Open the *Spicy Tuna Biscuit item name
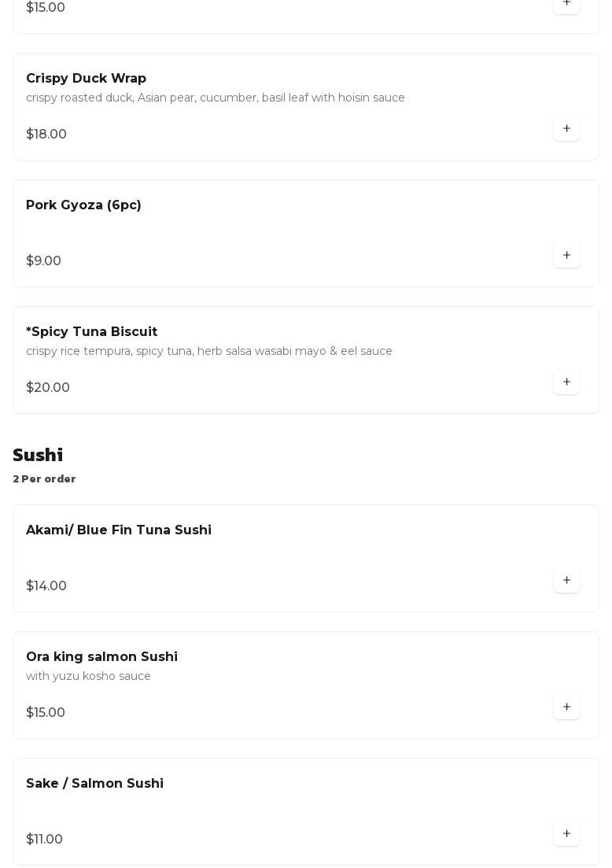This screenshot has height=868, width=612. click(91, 332)
